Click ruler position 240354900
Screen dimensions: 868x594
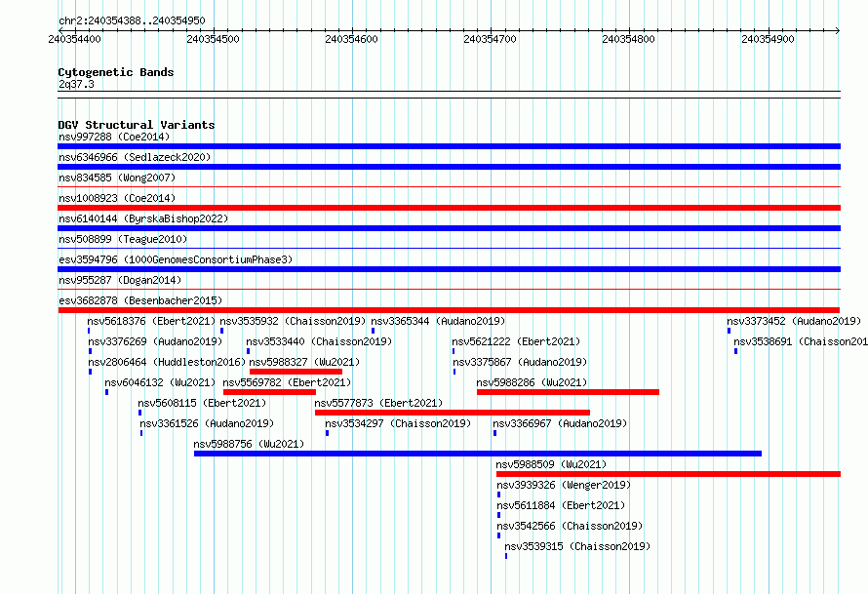768,39
